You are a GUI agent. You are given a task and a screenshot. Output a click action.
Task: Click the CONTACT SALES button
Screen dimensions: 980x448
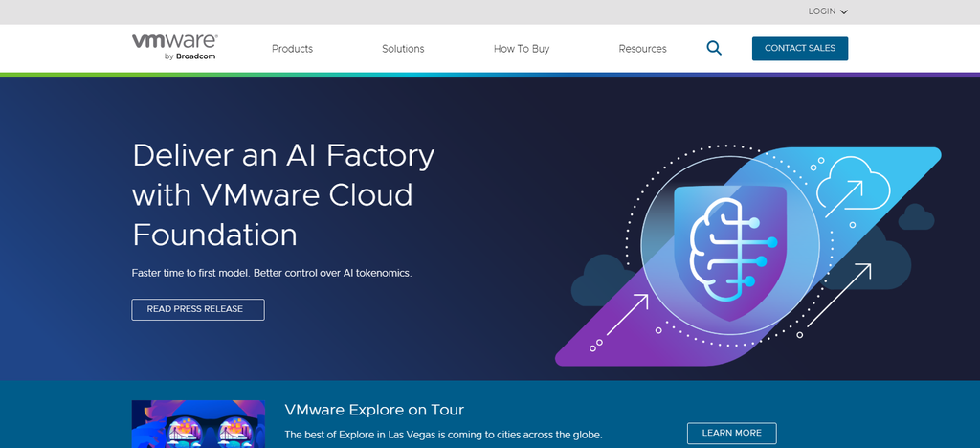click(x=800, y=48)
